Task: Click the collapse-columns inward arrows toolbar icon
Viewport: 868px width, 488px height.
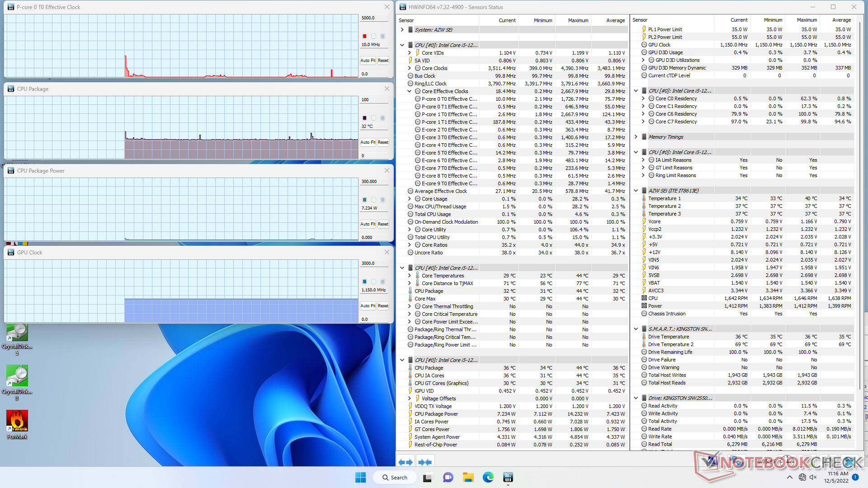Action: click(425, 462)
